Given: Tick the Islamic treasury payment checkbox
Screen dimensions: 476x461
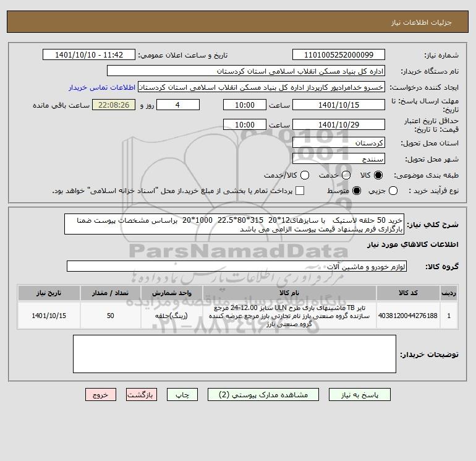Looking at the screenshot, I should 300,191.
